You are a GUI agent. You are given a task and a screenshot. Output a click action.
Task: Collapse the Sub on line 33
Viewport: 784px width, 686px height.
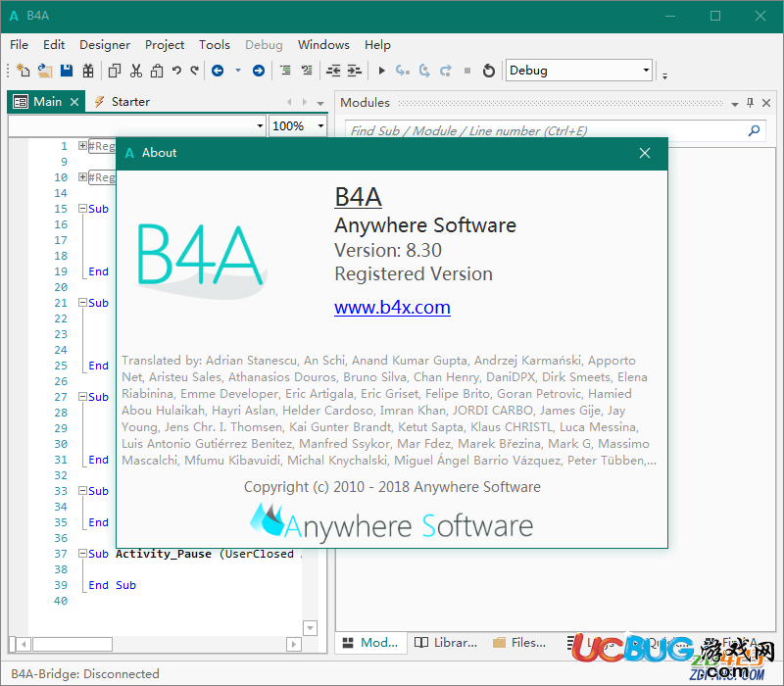[x=82, y=491]
